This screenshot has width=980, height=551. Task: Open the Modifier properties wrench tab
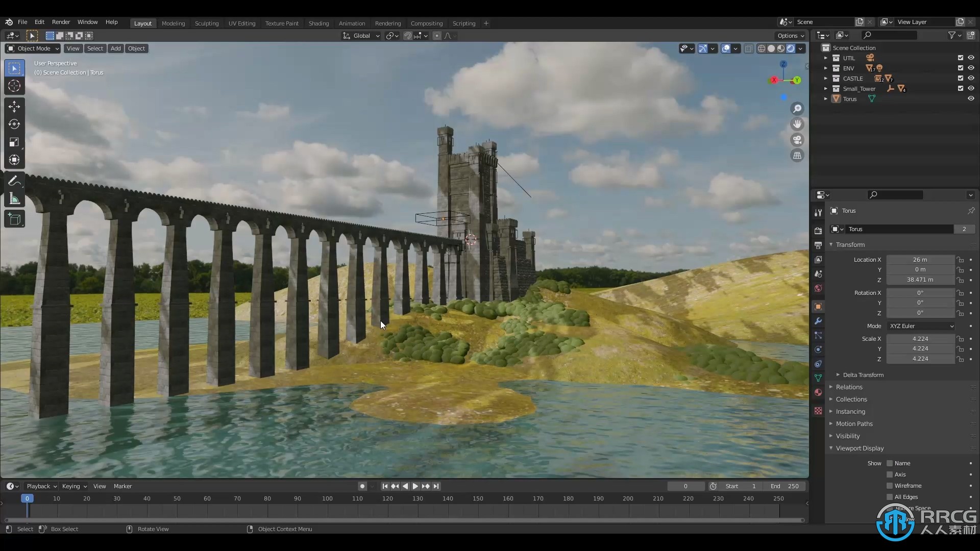pyautogui.click(x=818, y=321)
